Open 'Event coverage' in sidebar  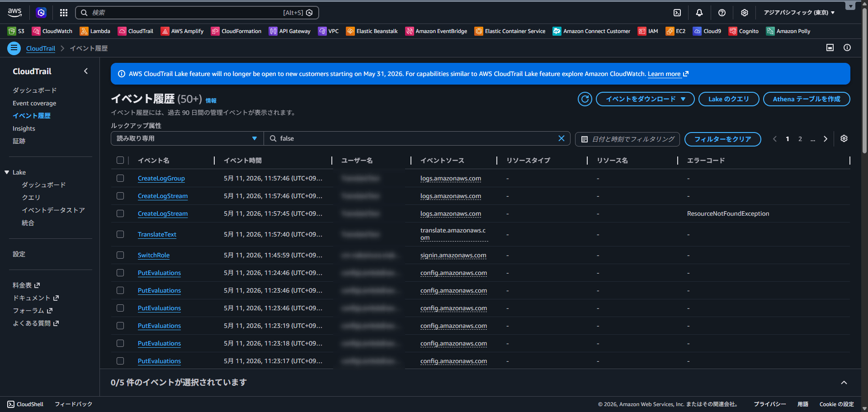click(34, 103)
